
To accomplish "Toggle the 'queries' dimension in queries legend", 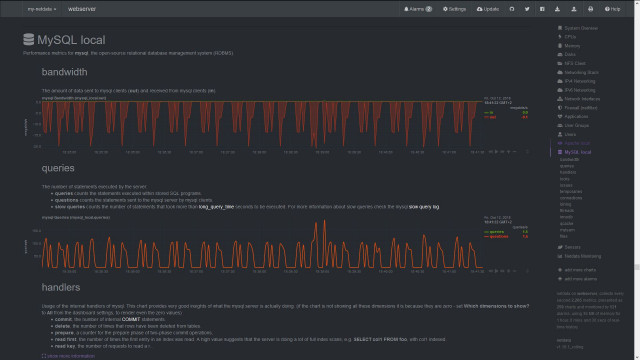I will pos(496,232).
